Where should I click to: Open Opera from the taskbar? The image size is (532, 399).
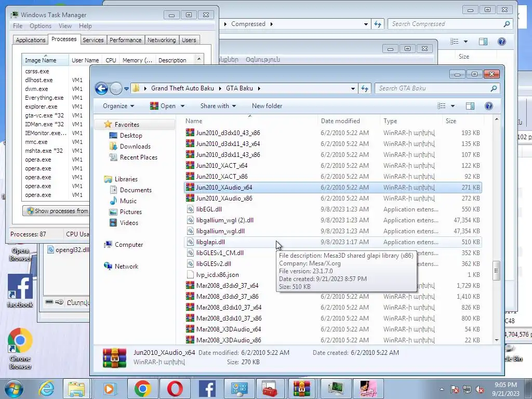pyautogui.click(x=175, y=389)
